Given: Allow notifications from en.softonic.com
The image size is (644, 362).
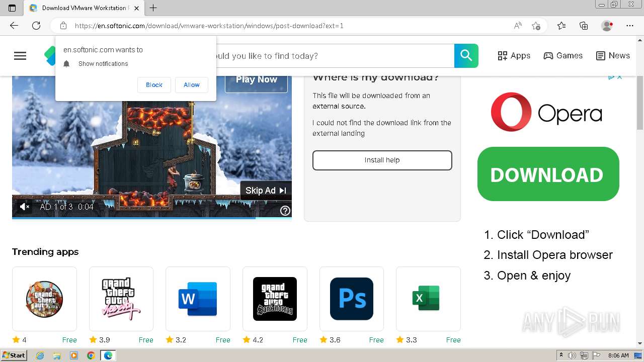Looking at the screenshot, I should point(191,85).
